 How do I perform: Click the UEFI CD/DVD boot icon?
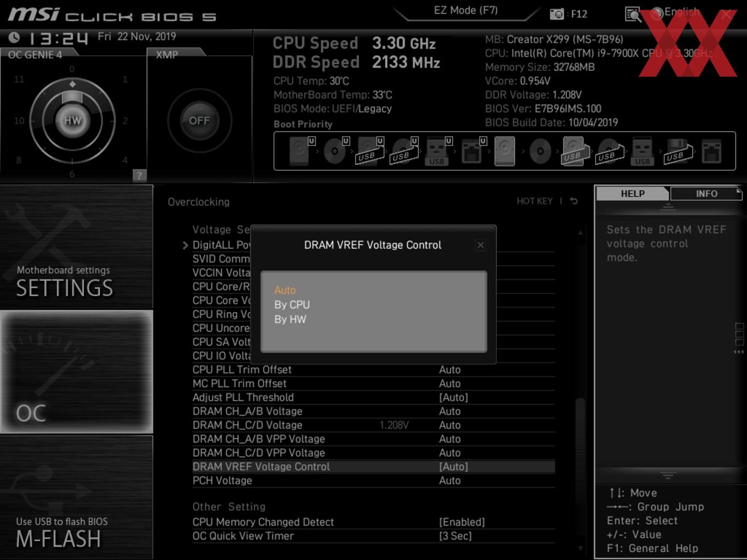click(336, 150)
